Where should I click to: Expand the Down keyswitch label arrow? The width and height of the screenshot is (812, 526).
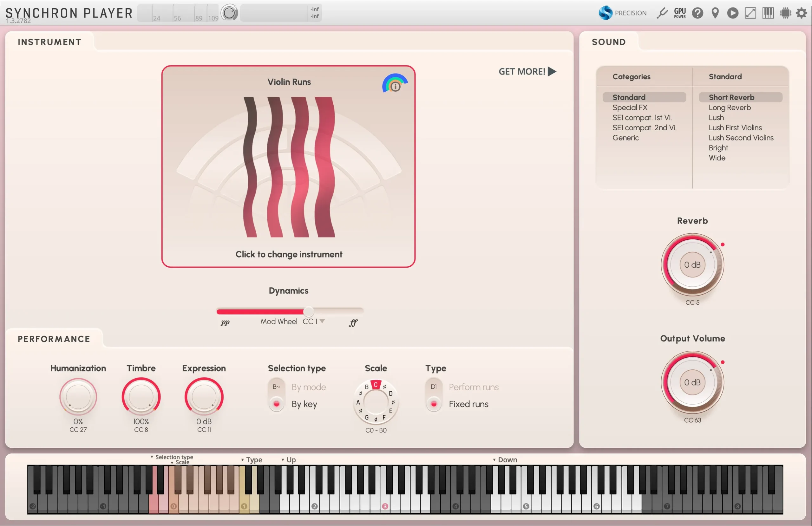(494, 460)
